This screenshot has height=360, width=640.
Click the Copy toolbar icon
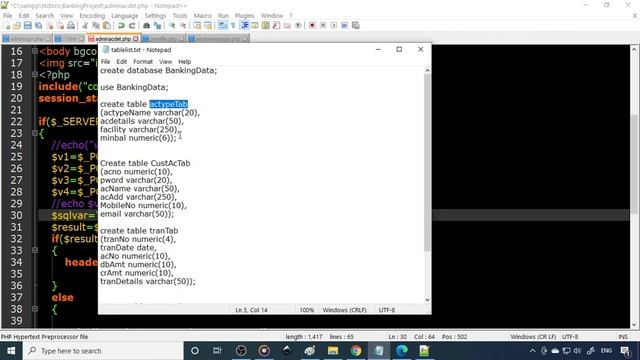click(96, 25)
